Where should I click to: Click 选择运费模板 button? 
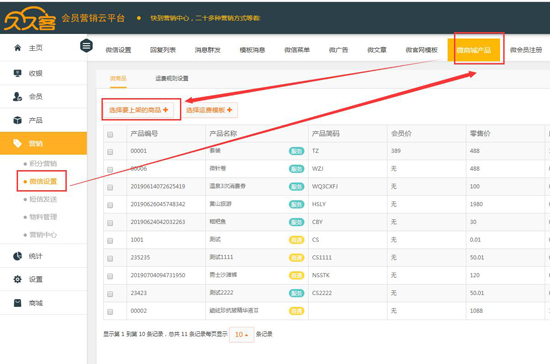click(209, 110)
